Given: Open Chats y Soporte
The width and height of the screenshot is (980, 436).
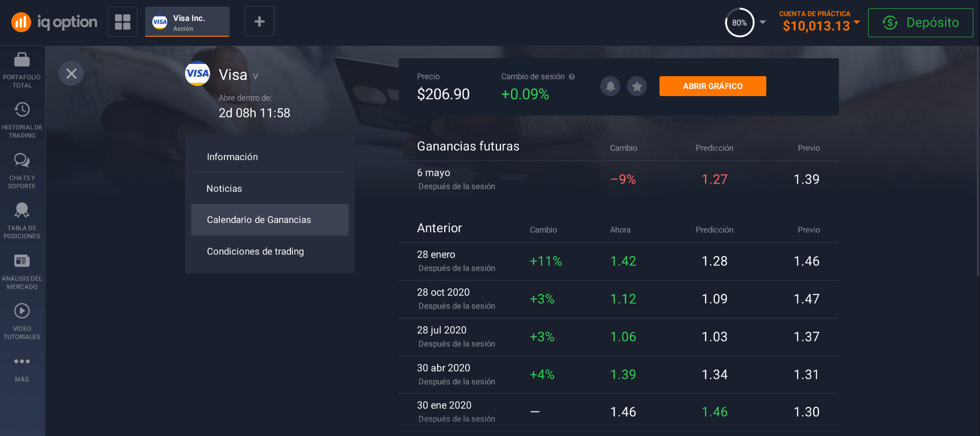Looking at the screenshot, I should 22,171.
